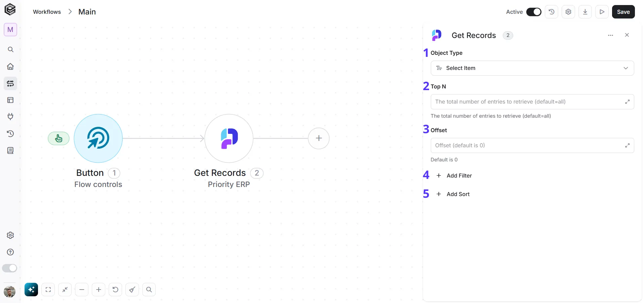Click the green manual trigger hand badge
This screenshot has height=303, width=644.
[x=59, y=138]
